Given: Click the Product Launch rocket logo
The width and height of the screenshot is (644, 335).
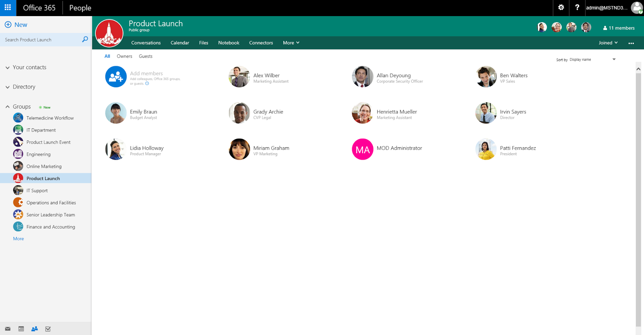Looking at the screenshot, I should point(109,33).
